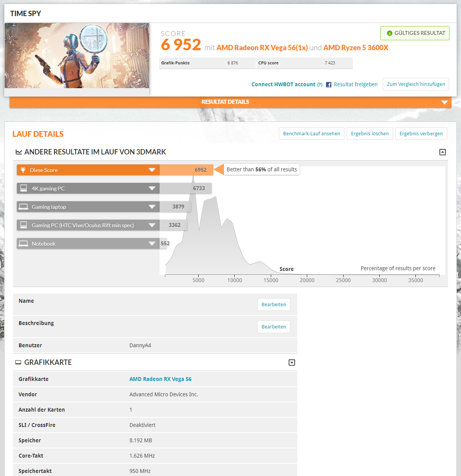The width and height of the screenshot is (461, 476).
Task: Click the Facebook icon next to Resultat freigeben
Action: click(329, 85)
